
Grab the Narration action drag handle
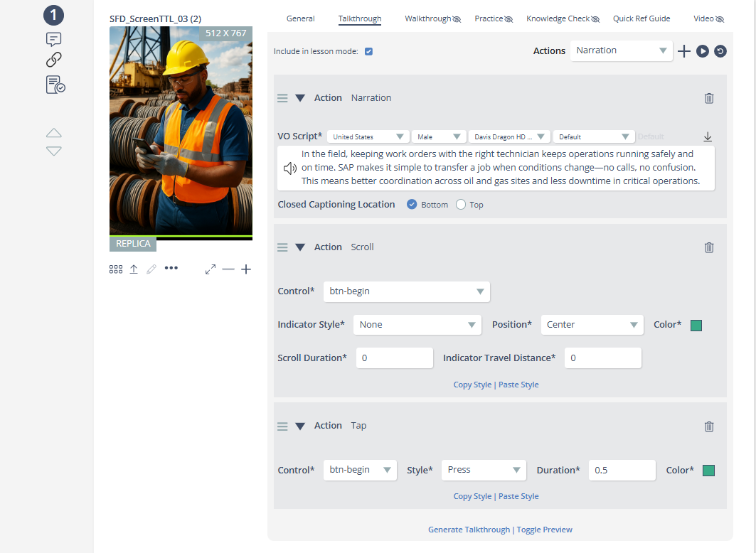pos(282,98)
